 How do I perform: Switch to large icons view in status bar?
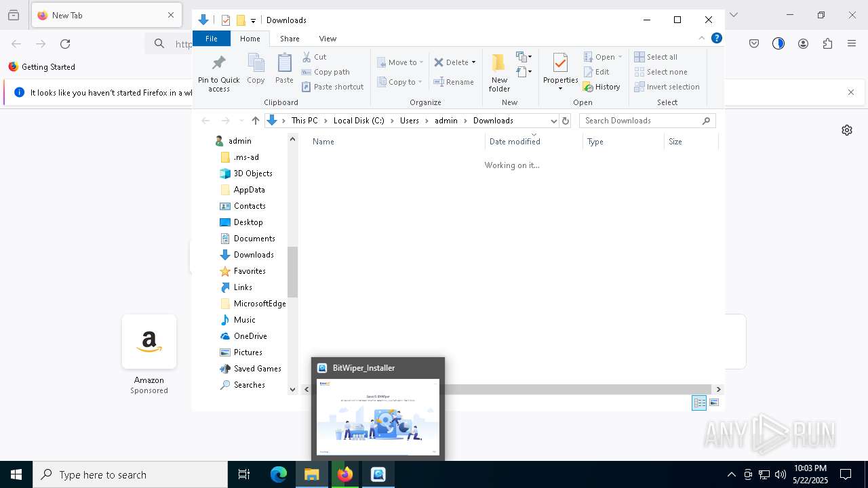714,403
